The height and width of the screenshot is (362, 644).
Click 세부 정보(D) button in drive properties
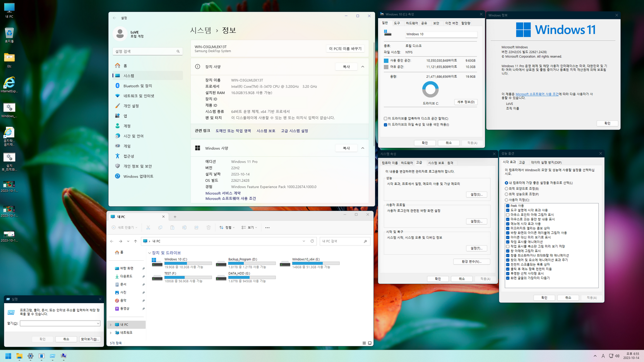click(466, 102)
